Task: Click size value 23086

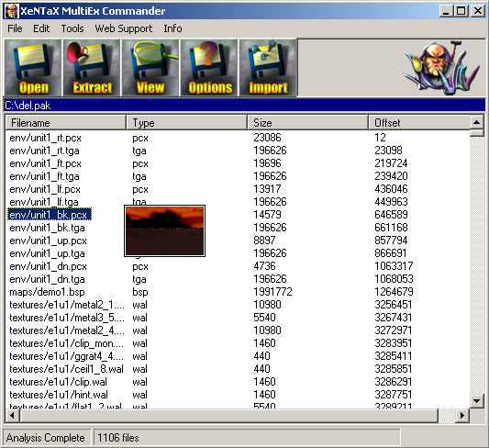Action: click(x=267, y=138)
